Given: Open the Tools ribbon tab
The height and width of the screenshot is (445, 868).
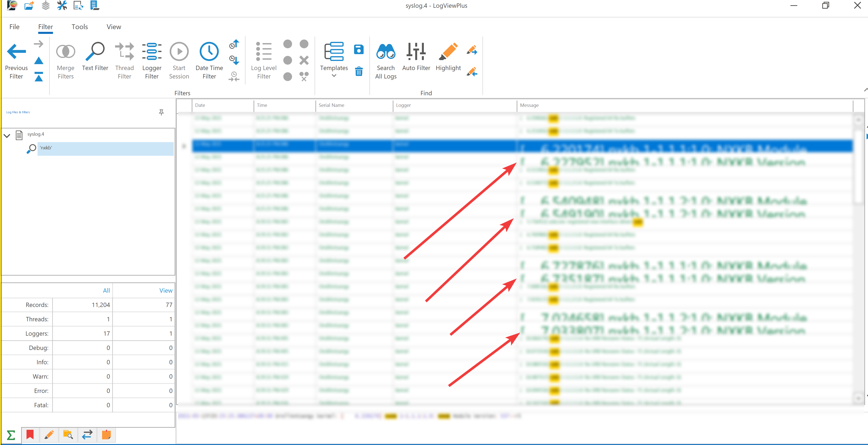Looking at the screenshot, I should point(80,27).
